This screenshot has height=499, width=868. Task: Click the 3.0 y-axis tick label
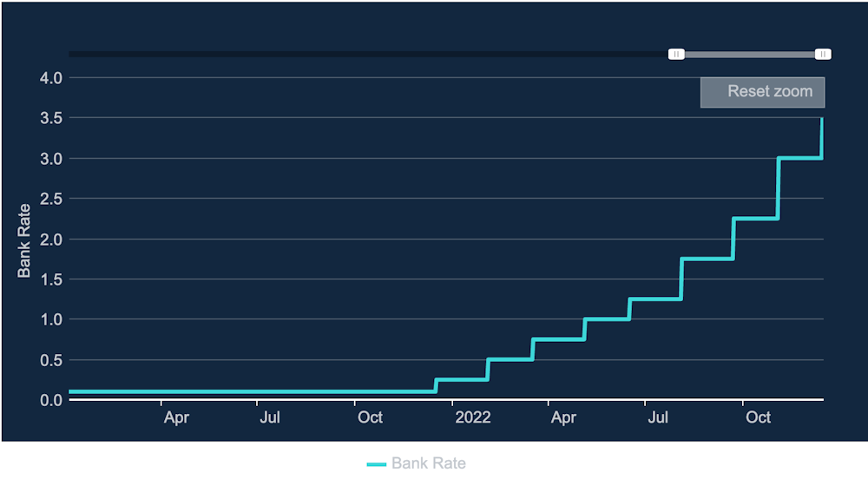(x=51, y=159)
